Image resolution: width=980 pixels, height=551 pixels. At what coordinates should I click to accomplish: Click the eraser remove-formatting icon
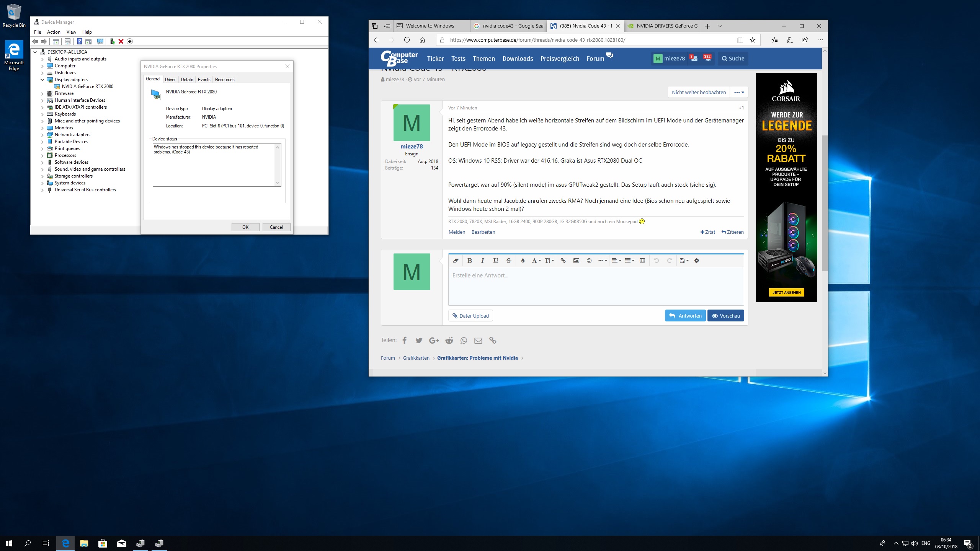pos(456,261)
